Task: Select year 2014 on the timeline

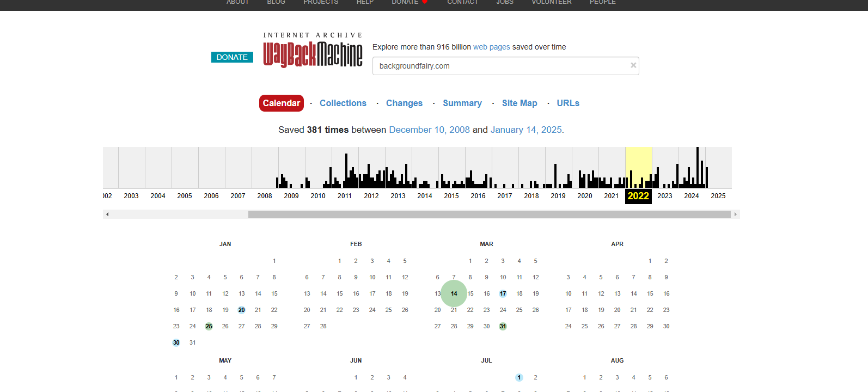Action: pyautogui.click(x=425, y=196)
